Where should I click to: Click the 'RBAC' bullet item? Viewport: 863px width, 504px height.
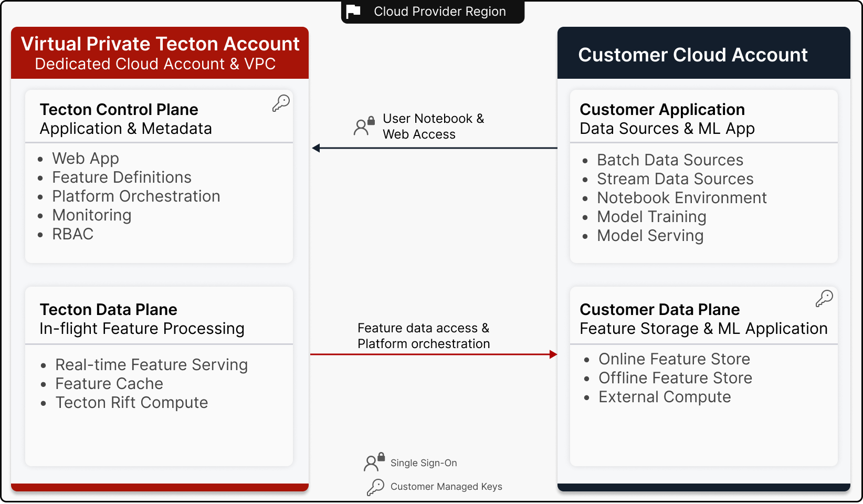click(x=73, y=234)
